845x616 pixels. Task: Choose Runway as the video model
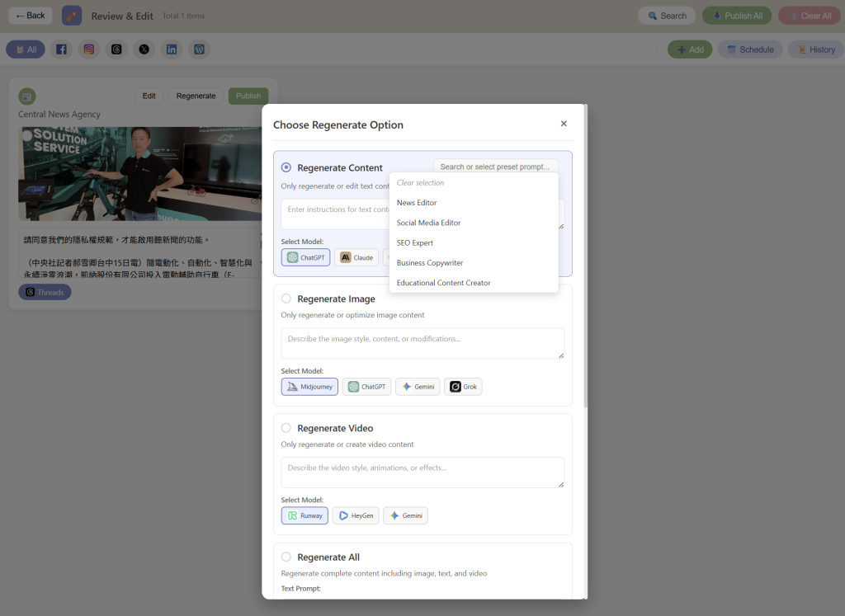[304, 515]
